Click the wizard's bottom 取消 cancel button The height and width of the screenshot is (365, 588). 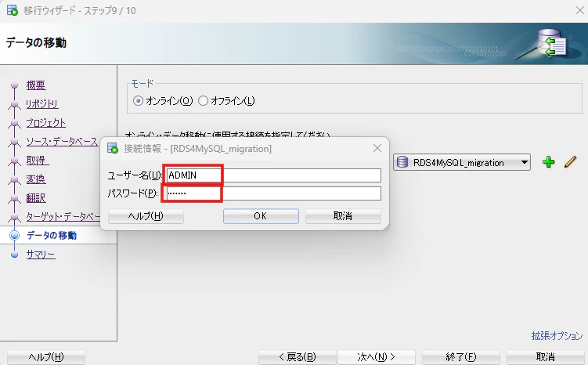[x=545, y=356]
